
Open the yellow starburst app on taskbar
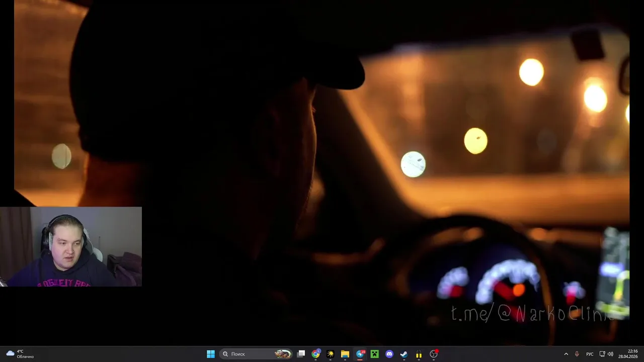coord(331,354)
